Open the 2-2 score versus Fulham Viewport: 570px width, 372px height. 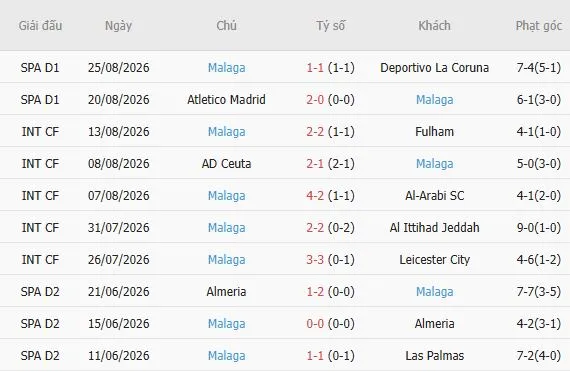[315, 132]
